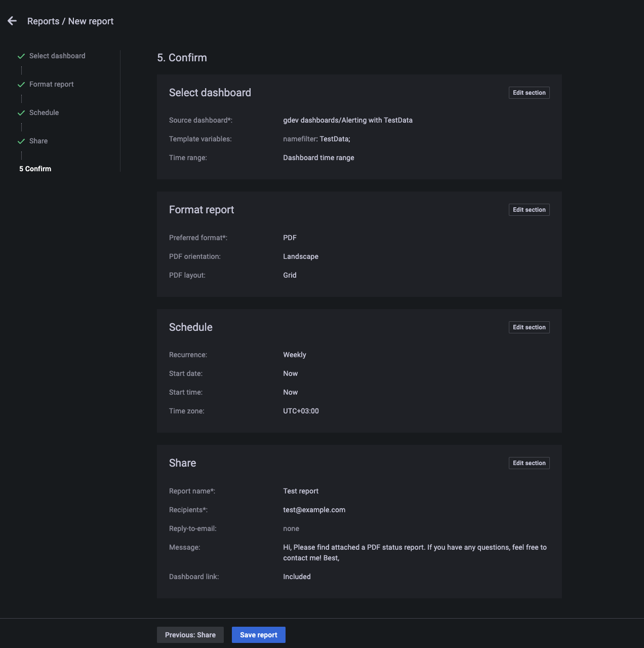This screenshot has width=644, height=648.
Task: Select the 5 Confirm step in sidebar
Action: click(x=35, y=169)
